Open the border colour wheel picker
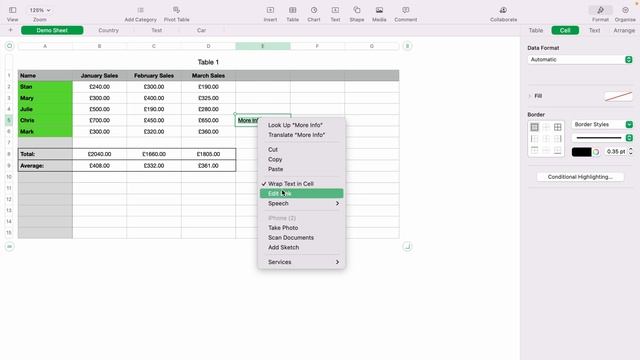 (596, 152)
